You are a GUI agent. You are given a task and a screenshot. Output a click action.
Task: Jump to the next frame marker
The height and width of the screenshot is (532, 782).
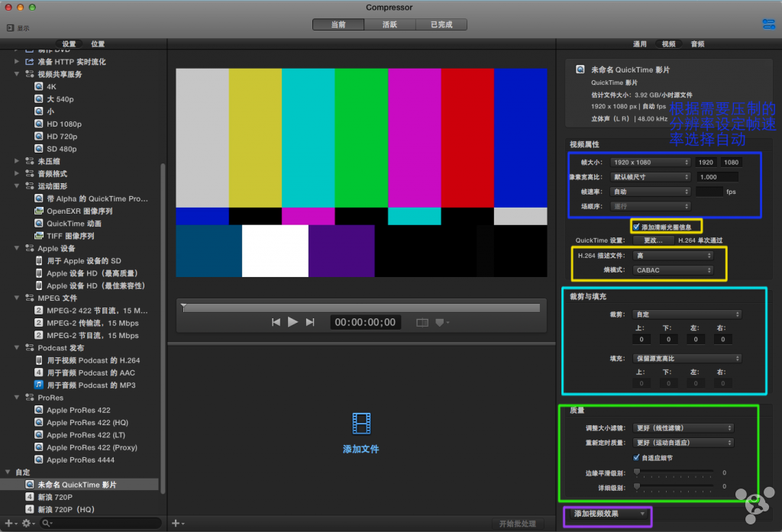point(310,322)
